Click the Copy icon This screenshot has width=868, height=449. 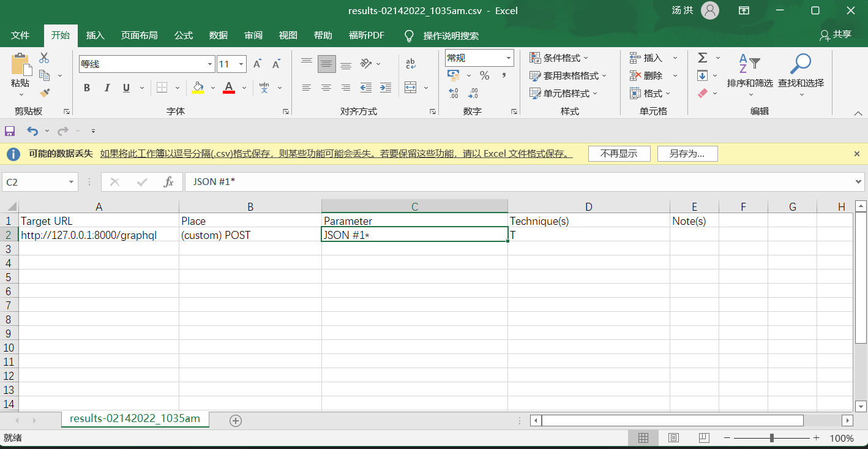44,75
